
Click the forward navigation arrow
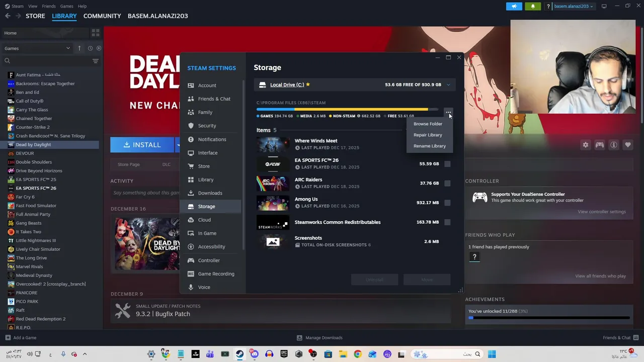point(19,16)
